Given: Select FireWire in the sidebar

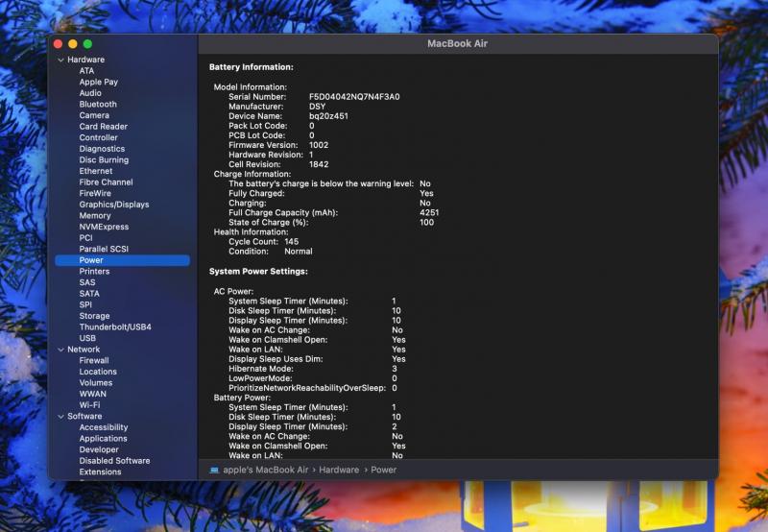Looking at the screenshot, I should (x=95, y=193).
